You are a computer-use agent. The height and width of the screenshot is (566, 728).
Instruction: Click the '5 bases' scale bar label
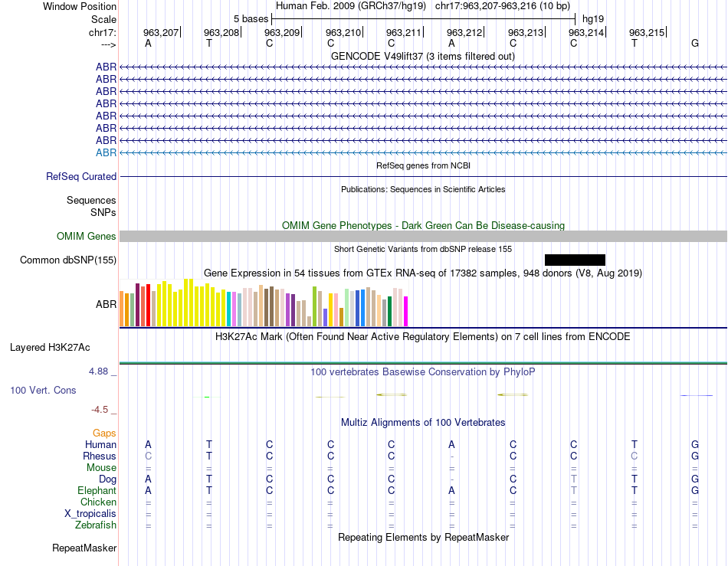[x=251, y=19]
